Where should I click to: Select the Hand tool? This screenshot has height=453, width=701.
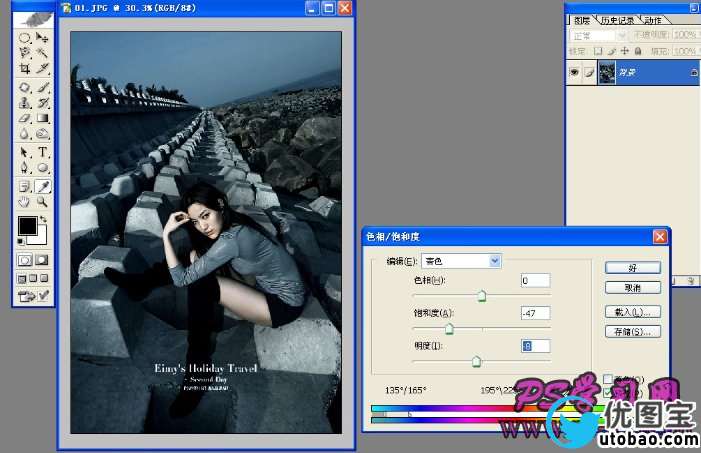[25, 202]
